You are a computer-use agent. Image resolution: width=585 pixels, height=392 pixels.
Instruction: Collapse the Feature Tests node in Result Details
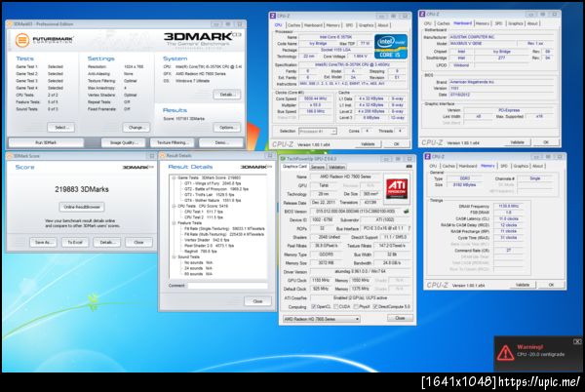coord(174,223)
